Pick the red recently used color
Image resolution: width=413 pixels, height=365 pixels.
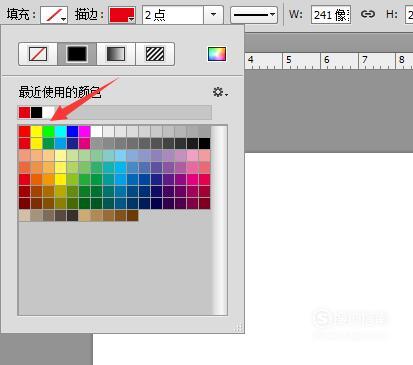point(24,112)
